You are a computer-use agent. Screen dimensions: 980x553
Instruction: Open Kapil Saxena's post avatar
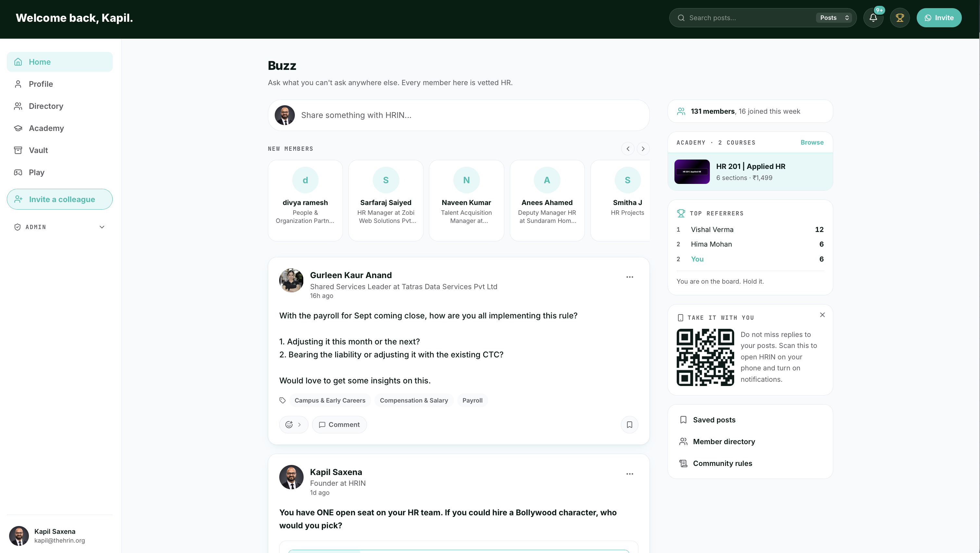(291, 477)
